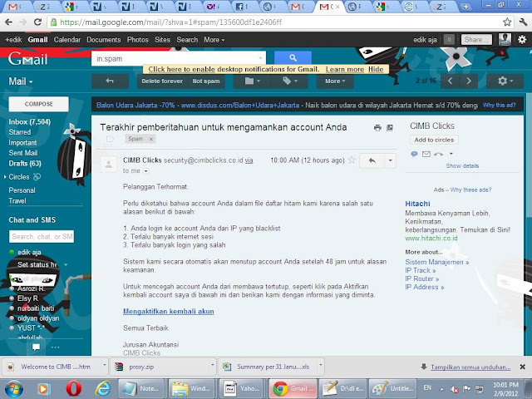Reply to the CIMB Clicks email

(x=372, y=160)
